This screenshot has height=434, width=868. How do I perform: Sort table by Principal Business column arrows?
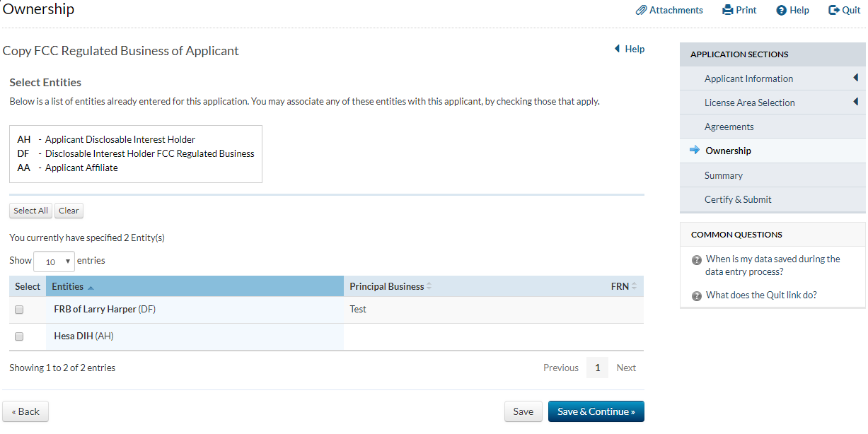(x=429, y=286)
